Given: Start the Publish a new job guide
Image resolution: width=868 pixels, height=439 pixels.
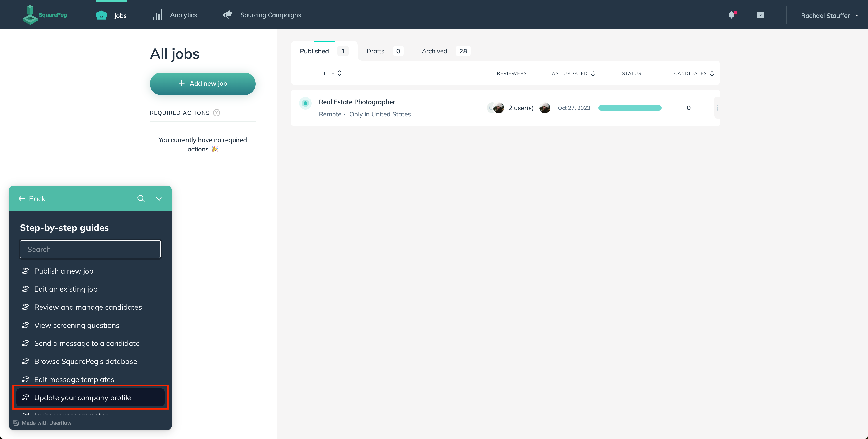Looking at the screenshot, I should coord(90,271).
